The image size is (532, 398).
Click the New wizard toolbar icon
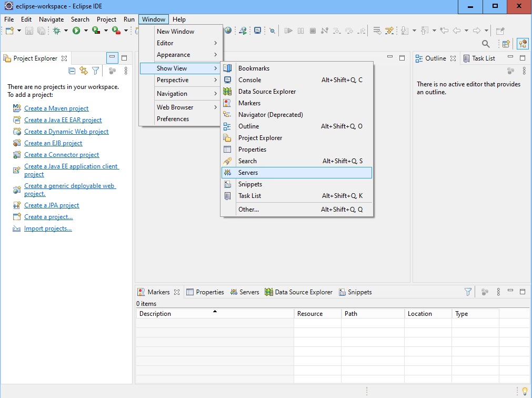click(9, 31)
